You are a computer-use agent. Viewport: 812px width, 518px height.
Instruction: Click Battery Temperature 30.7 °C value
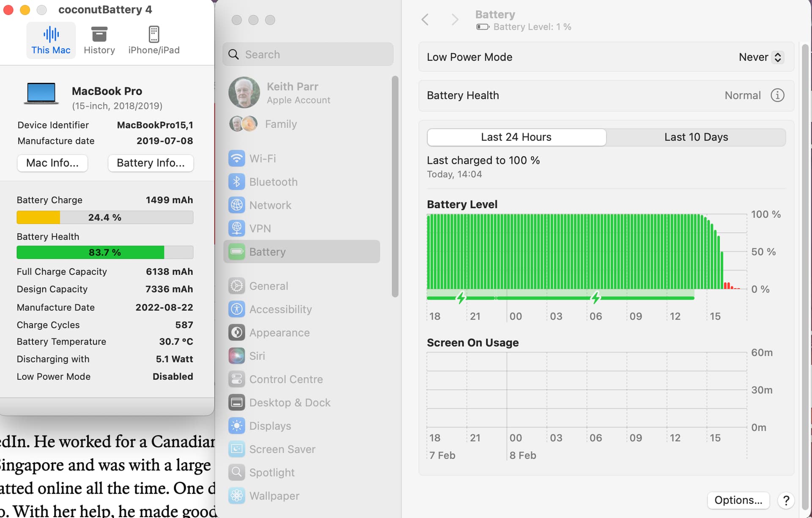click(x=176, y=341)
